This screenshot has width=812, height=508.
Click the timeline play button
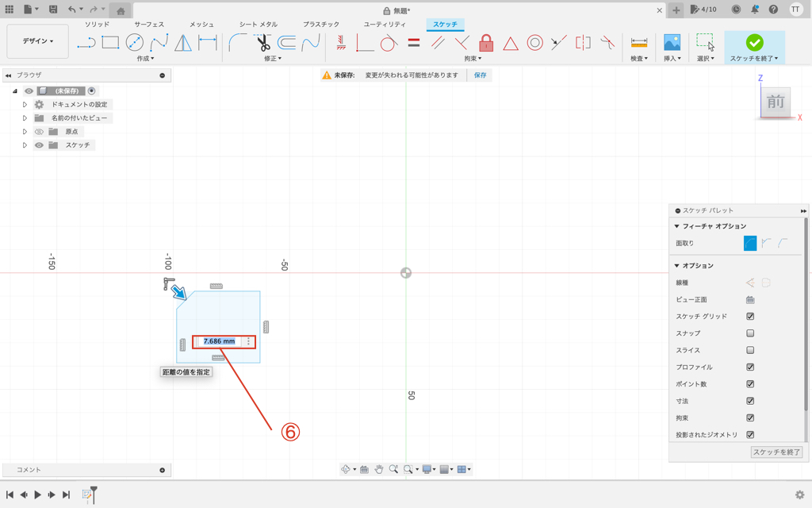pyautogui.click(x=38, y=495)
